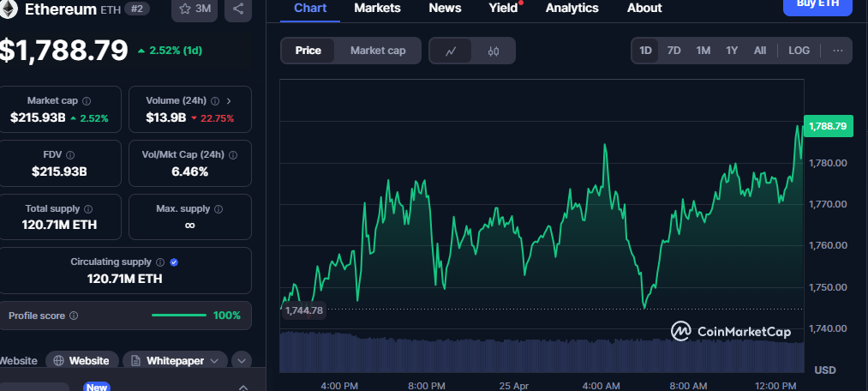Switch to the About tab
Image resolution: width=868 pixels, height=391 pixels.
click(x=644, y=8)
